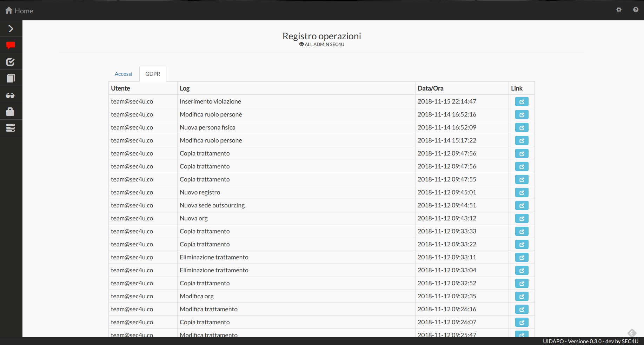Open link for Copia trattamento at 09:32:52

pos(522,284)
